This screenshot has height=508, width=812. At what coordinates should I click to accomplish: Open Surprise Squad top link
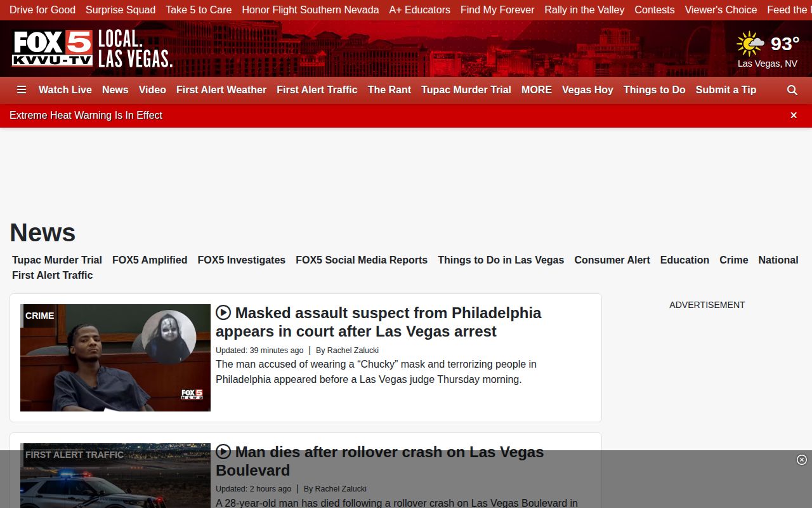tap(121, 10)
